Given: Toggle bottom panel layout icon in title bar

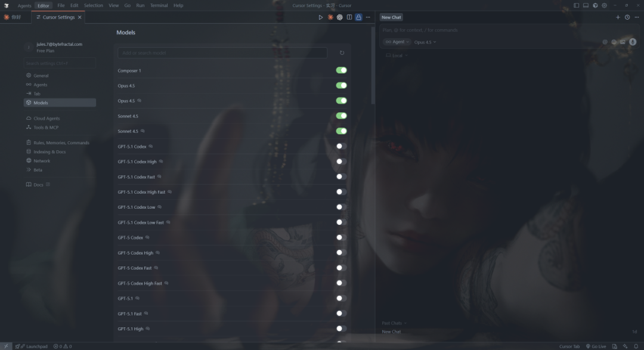Looking at the screenshot, I should click(x=586, y=5).
